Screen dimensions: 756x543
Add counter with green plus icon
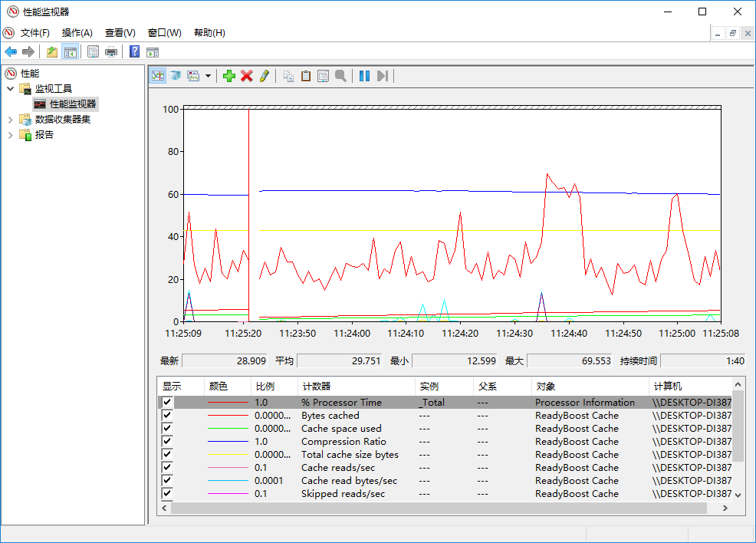point(229,76)
